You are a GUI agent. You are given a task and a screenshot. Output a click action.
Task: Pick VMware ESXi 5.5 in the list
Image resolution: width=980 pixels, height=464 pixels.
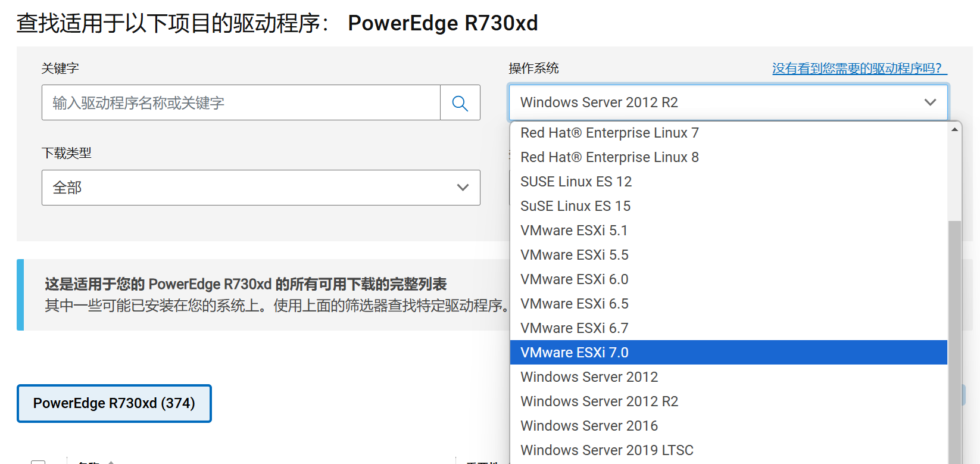574,255
